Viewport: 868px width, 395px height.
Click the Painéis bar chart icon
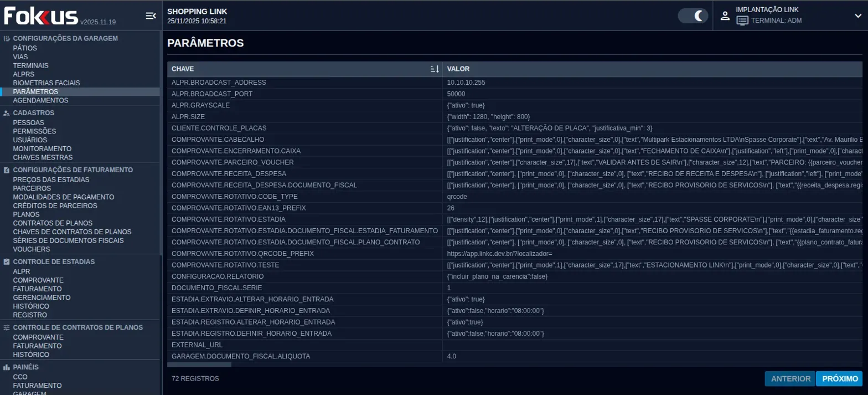[7, 367]
